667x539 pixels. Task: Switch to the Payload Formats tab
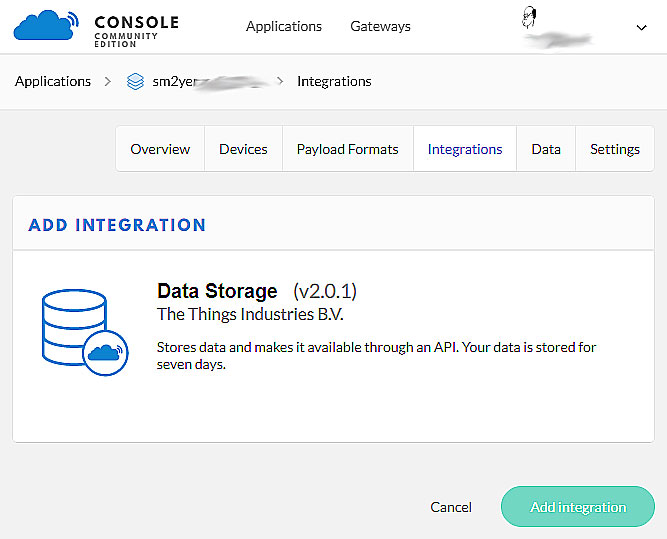(x=348, y=149)
